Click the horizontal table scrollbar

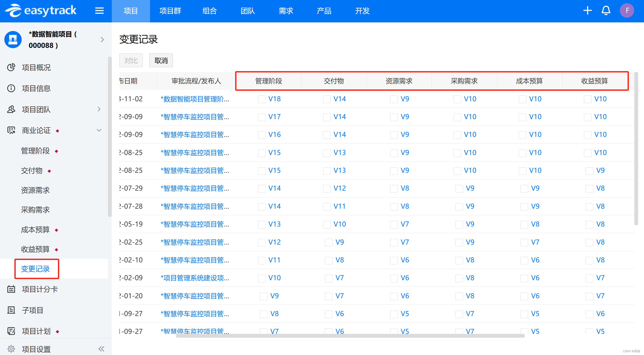tap(350, 336)
